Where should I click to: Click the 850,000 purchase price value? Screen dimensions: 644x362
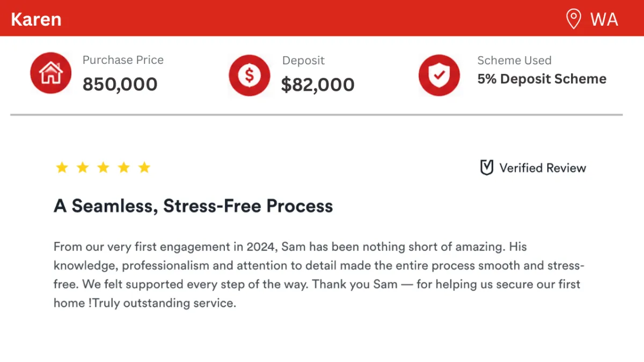(x=120, y=84)
